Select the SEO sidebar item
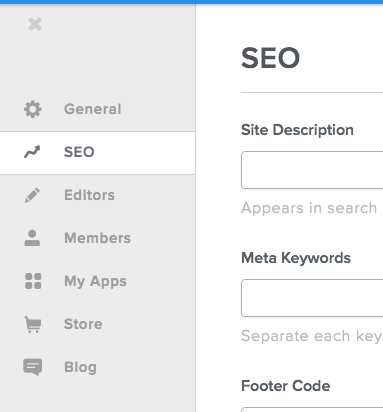This screenshot has width=383, height=412. coord(97,153)
